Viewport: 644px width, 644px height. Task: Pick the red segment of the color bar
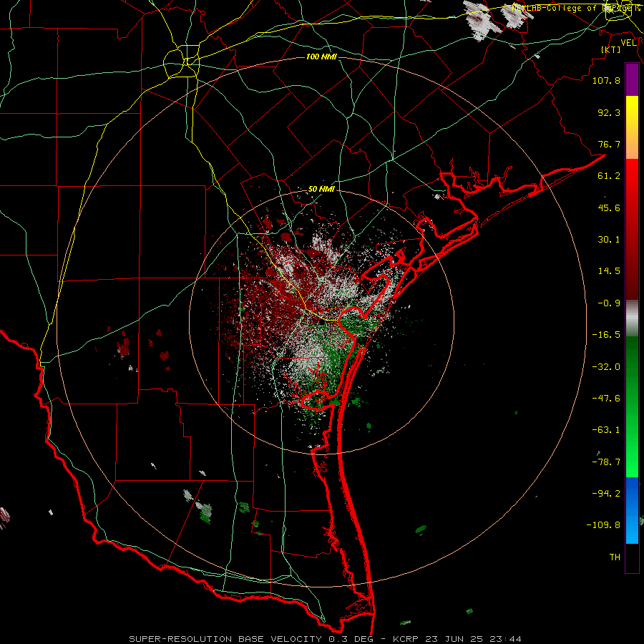632,229
